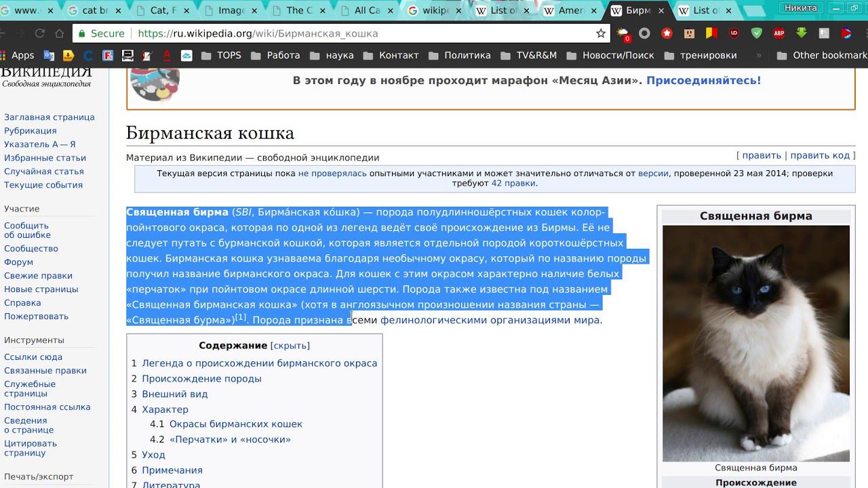This screenshot has height=488, width=868.
Task: Open the наука bookmarks folder
Action: 332,56
